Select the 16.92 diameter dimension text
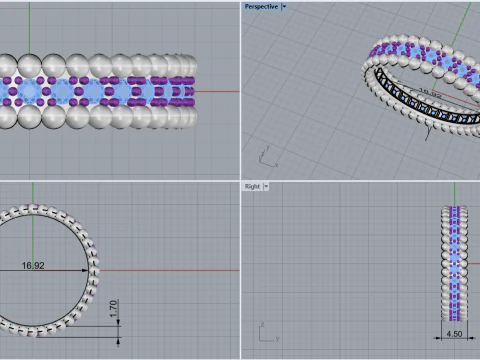 [x=33, y=266]
